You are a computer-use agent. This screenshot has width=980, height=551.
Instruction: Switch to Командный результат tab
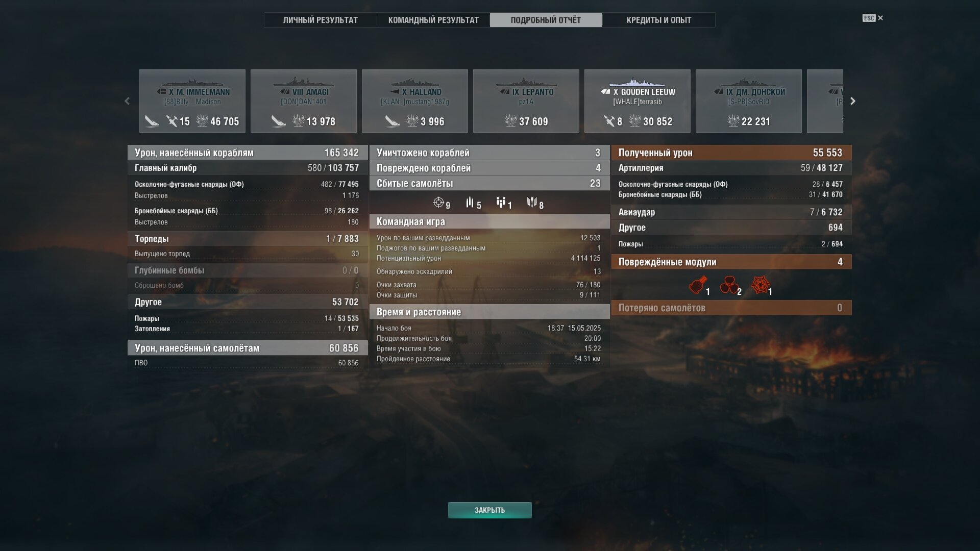pyautogui.click(x=433, y=20)
